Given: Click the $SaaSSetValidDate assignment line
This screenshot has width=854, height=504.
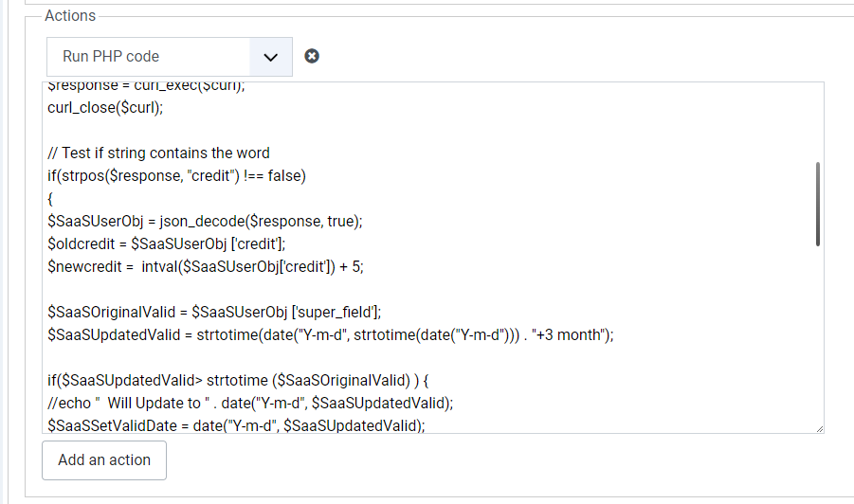Looking at the screenshot, I should pos(236,425).
